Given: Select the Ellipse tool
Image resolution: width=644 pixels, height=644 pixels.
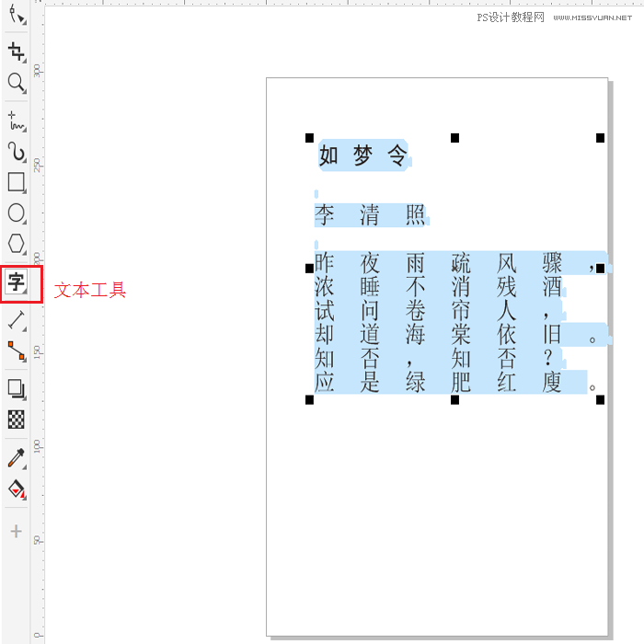Looking at the screenshot, I should (16, 213).
